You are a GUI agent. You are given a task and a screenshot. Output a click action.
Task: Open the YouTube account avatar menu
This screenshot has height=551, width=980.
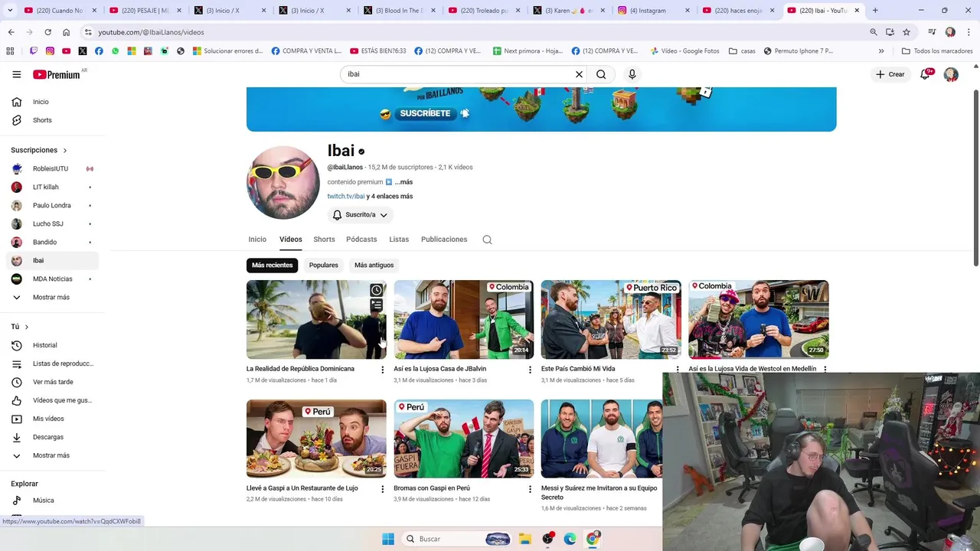(951, 74)
